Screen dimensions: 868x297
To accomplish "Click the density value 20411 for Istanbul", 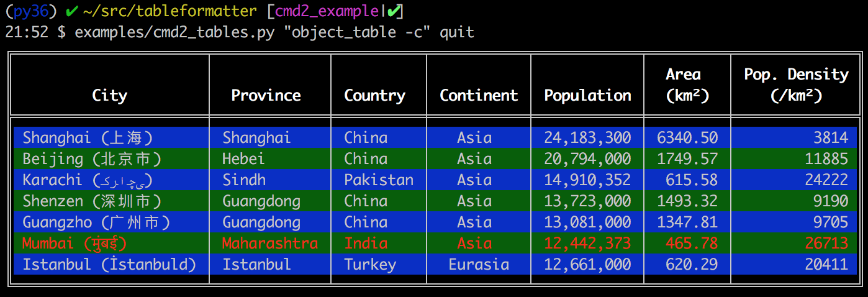I will (826, 264).
